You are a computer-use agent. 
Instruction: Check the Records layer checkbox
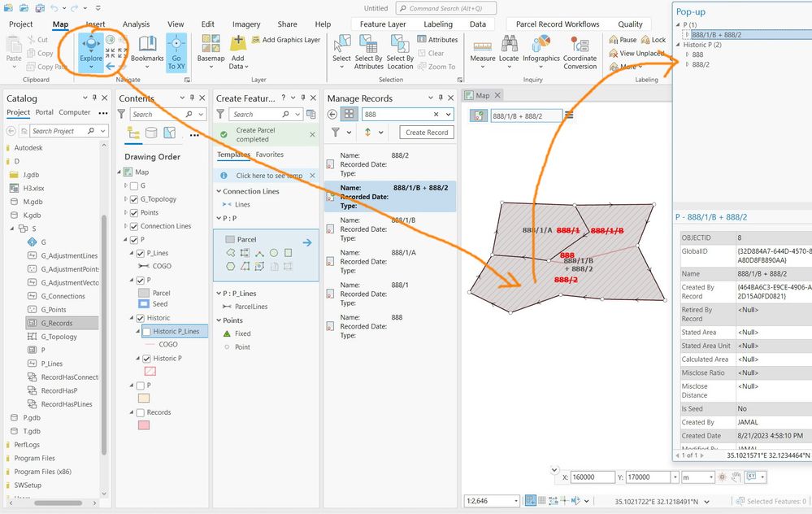click(141, 413)
